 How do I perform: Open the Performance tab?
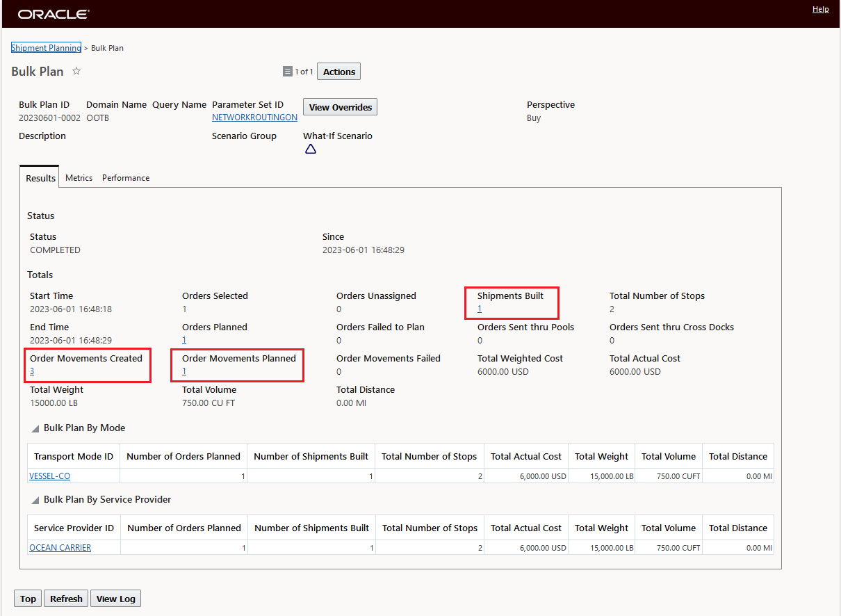click(x=126, y=178)
